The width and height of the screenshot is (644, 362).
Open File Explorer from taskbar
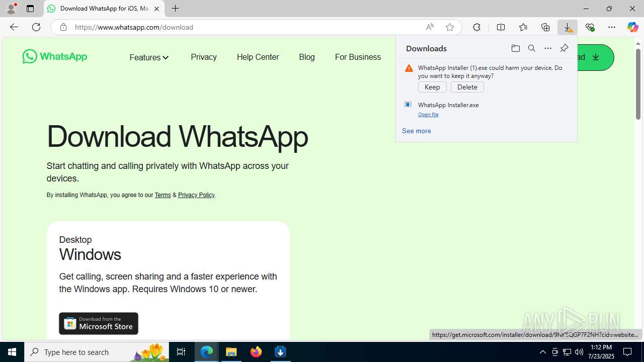click(231, 352)
